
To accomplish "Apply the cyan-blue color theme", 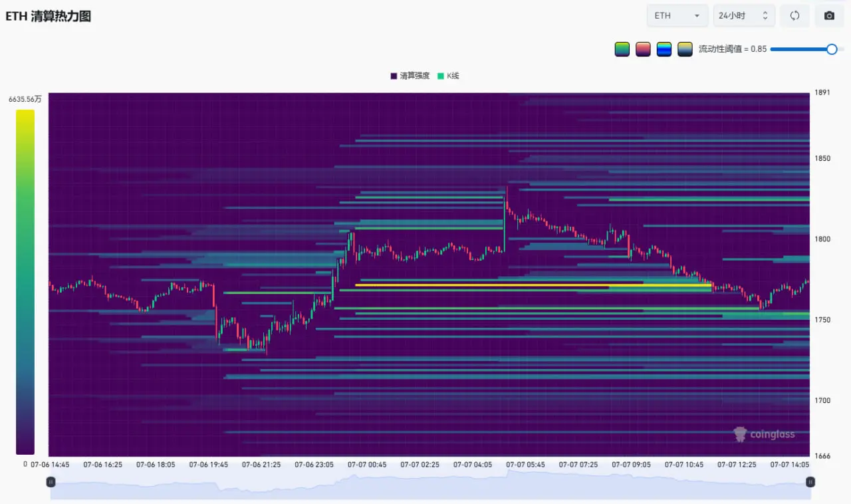I will 664,49.
